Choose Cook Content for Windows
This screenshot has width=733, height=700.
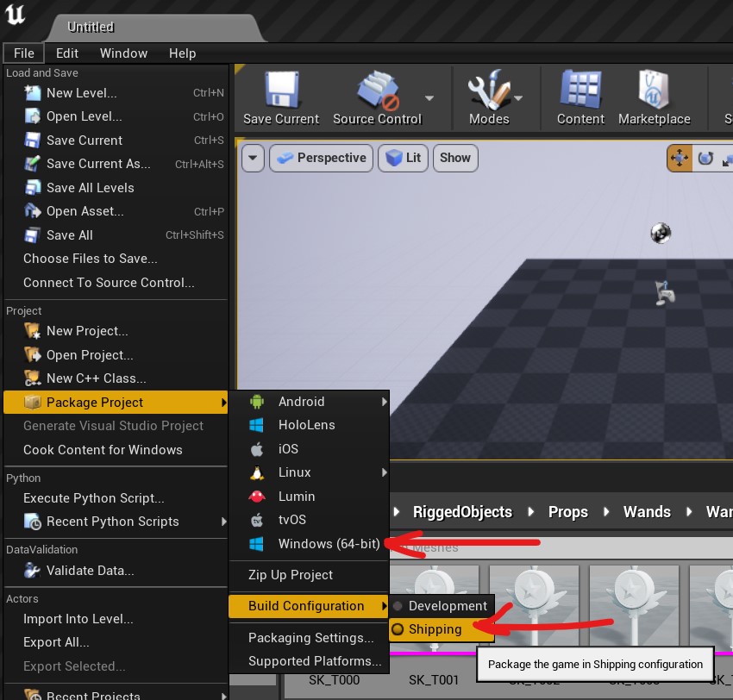(x=116, y=449)
